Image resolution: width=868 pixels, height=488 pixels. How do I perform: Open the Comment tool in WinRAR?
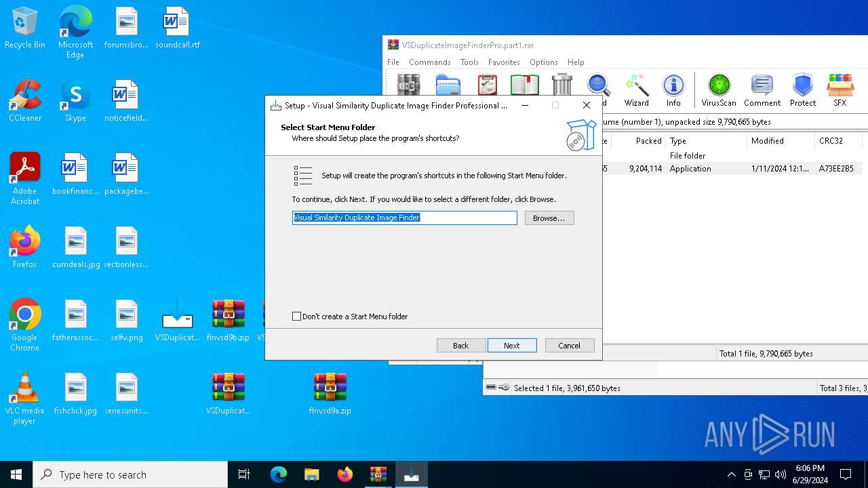click(x=762, y=89)
